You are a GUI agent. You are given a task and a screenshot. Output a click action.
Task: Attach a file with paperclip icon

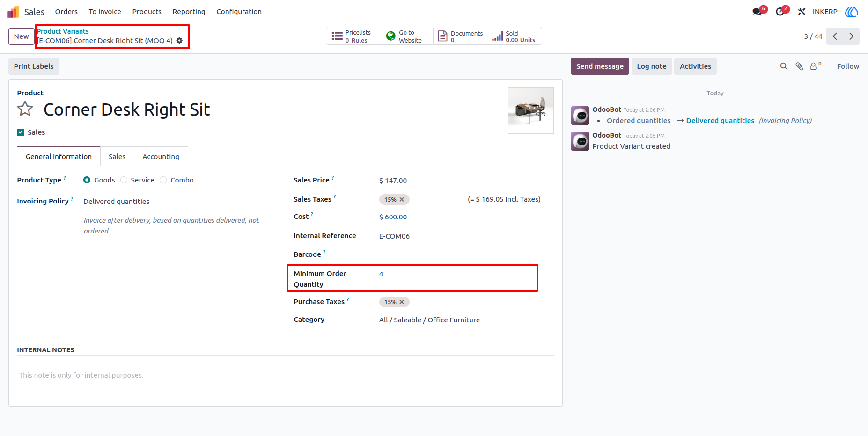coord(799,66)
